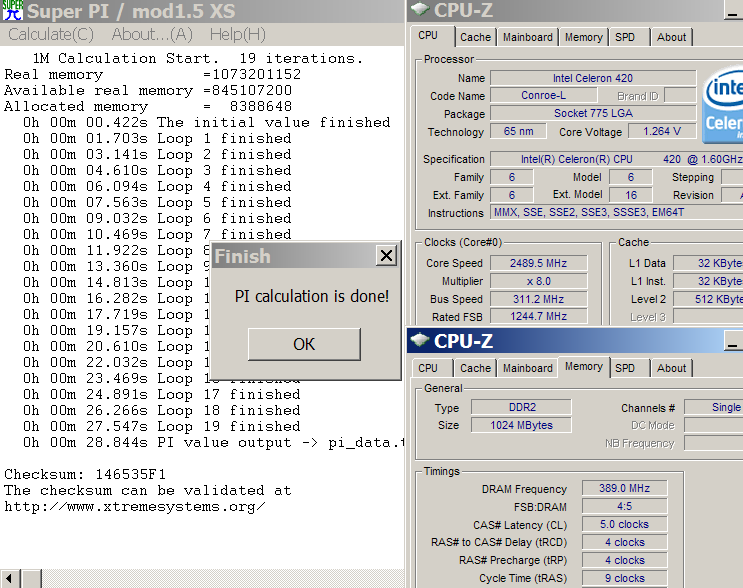Click the Intel Celeron logo in CPU-Z
743x588 pixels.
pos(722,105)
